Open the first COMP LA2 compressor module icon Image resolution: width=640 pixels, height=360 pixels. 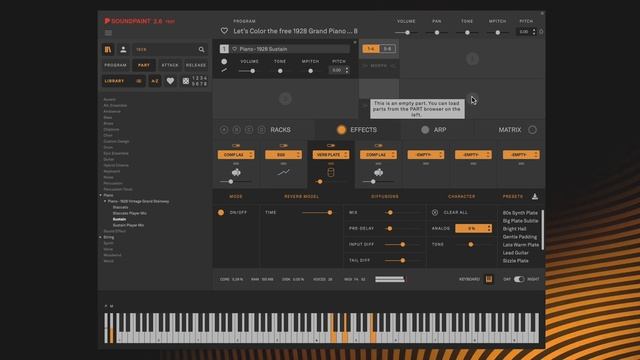(x=236, y=172)
